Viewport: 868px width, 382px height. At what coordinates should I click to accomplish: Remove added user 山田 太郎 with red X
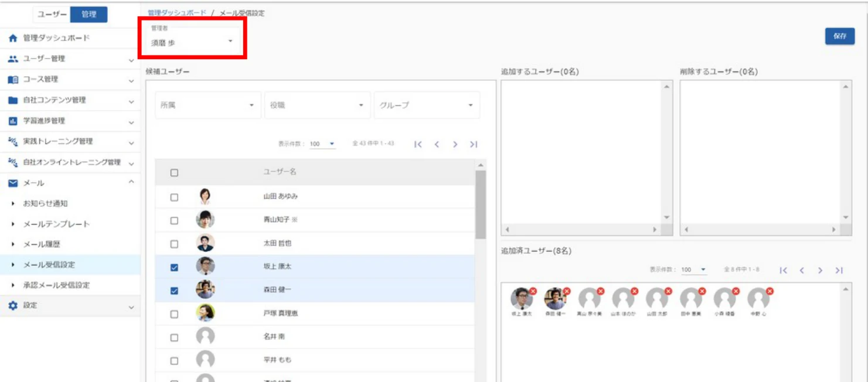coord(668,291)
